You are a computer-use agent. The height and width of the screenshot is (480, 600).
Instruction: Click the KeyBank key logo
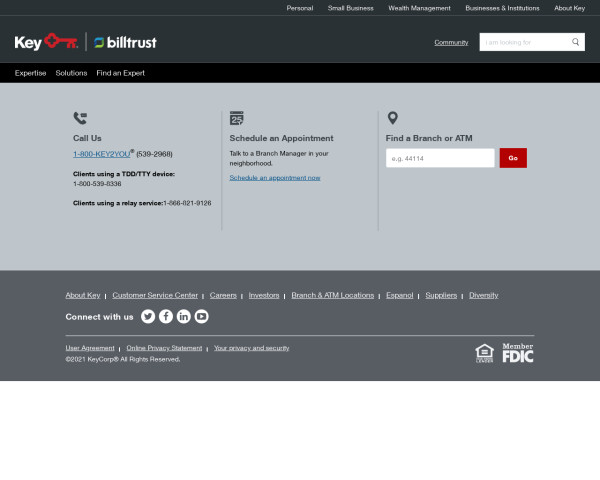click(x=46, y=42)
